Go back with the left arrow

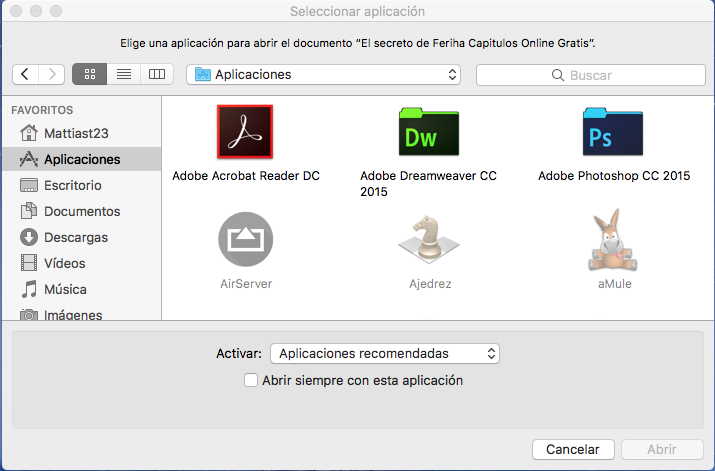coord(26,74)
